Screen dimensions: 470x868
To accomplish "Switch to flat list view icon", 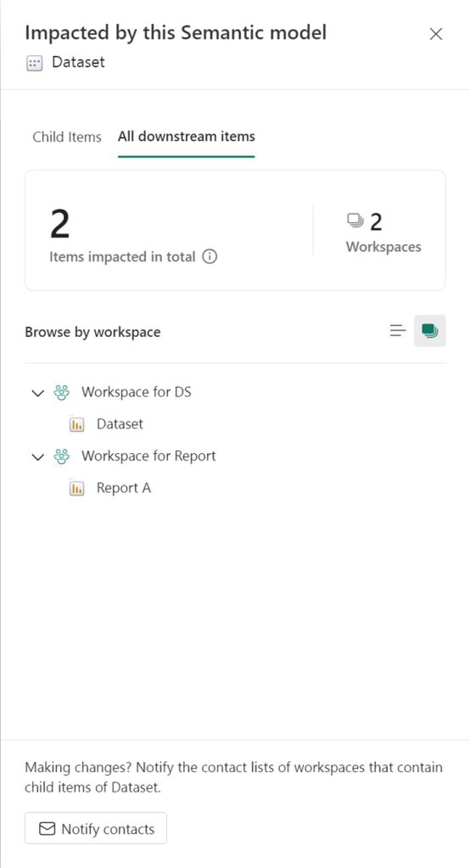I will point(398,331).
